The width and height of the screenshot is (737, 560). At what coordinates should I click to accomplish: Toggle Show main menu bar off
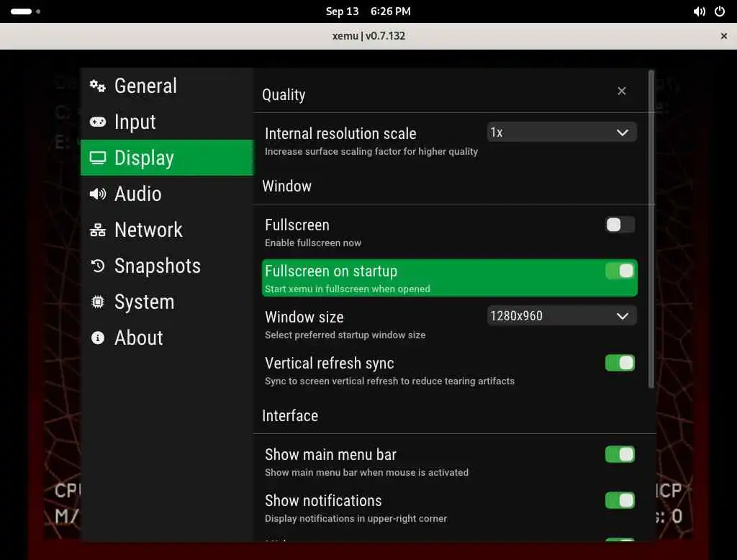click(x=620, y=455)
